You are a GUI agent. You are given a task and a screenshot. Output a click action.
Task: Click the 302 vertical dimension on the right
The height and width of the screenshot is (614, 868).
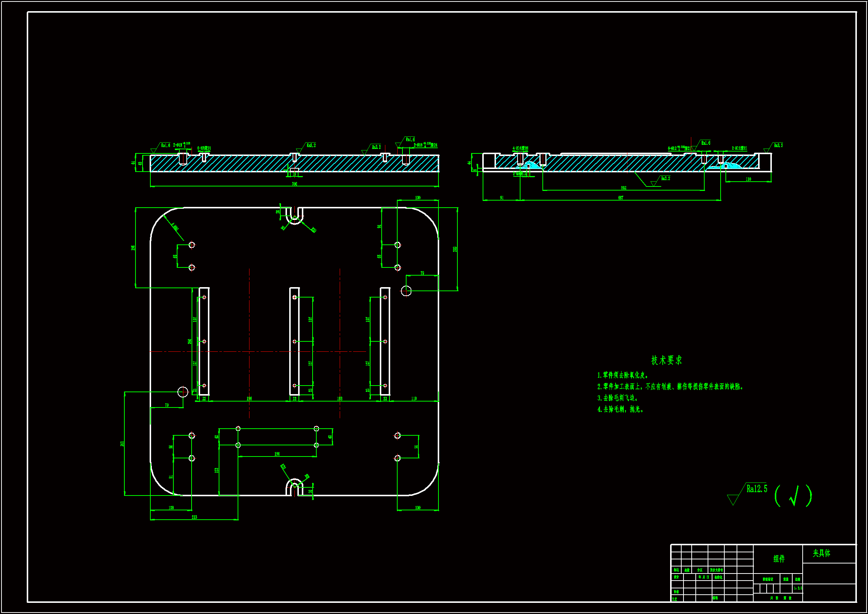[x=455, y=249]
